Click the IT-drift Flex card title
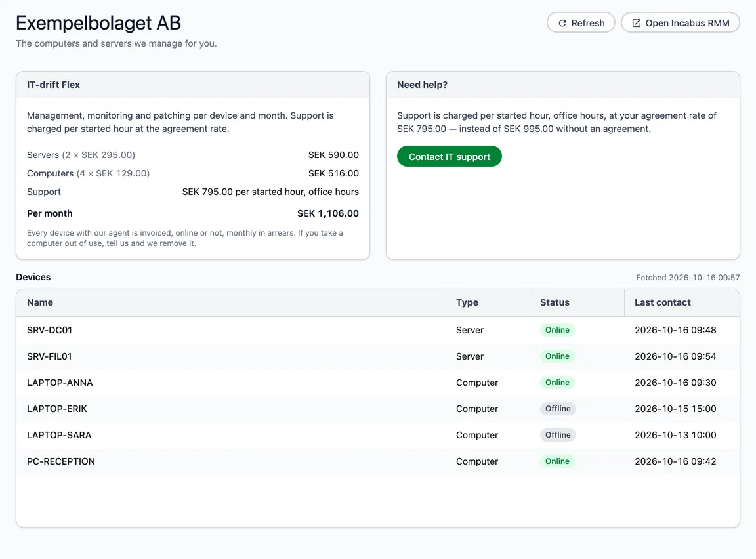This screenshot has width=756, height=559. click(x=54, y=85)
